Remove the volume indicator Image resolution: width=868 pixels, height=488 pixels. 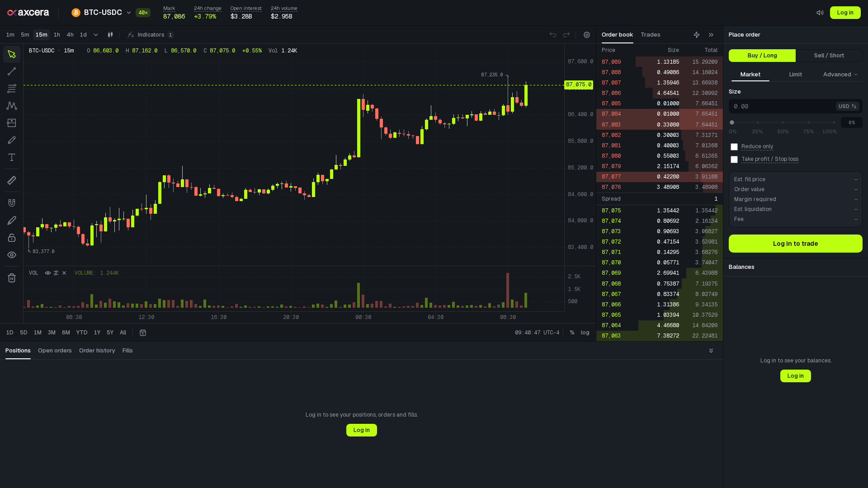tap(64, 273)
